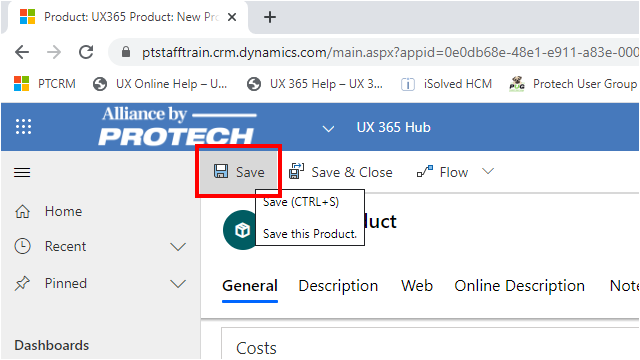The image size is (640, 360).
Task: Switch to the Online Description tab
Action: click(519, 286)
